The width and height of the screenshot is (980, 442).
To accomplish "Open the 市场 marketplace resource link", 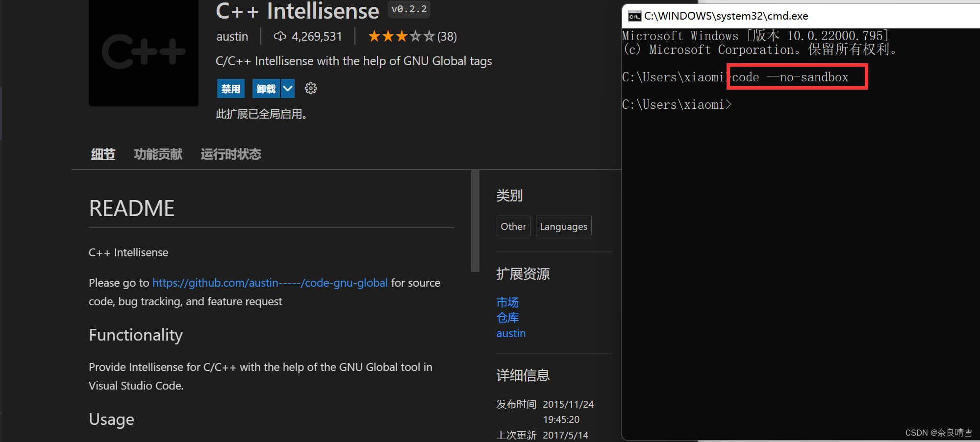I will pos(507,302).
